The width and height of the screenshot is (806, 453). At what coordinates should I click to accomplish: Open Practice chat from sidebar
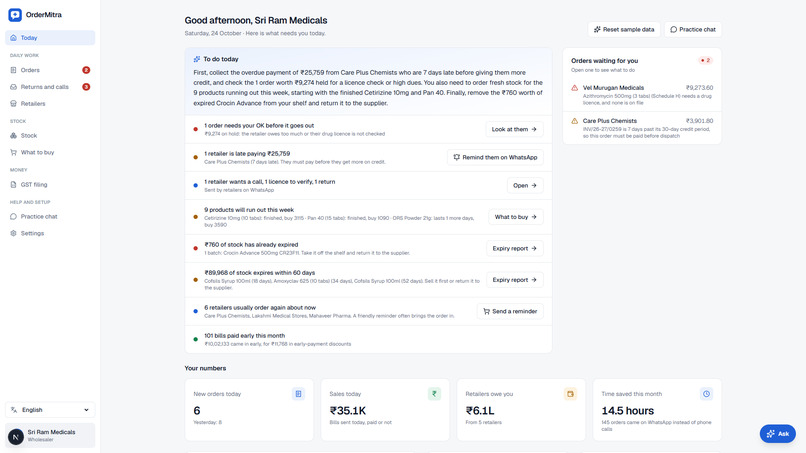coord(50,216)
